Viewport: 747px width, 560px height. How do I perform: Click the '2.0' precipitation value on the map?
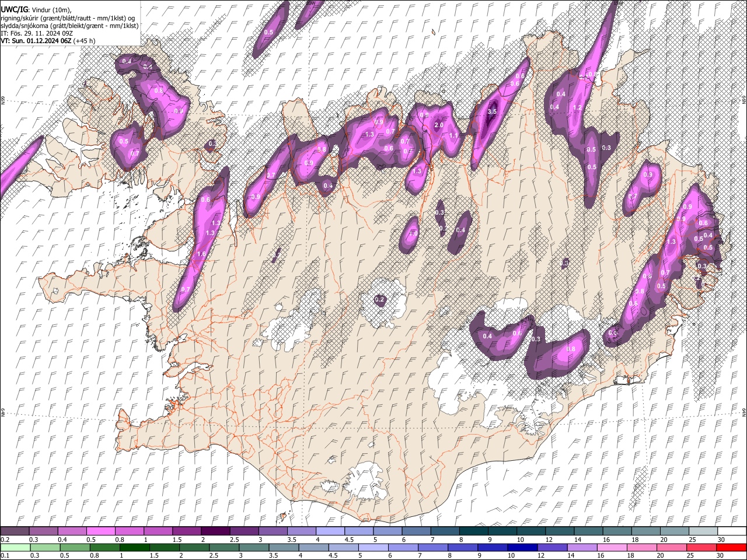click(439, 125)
